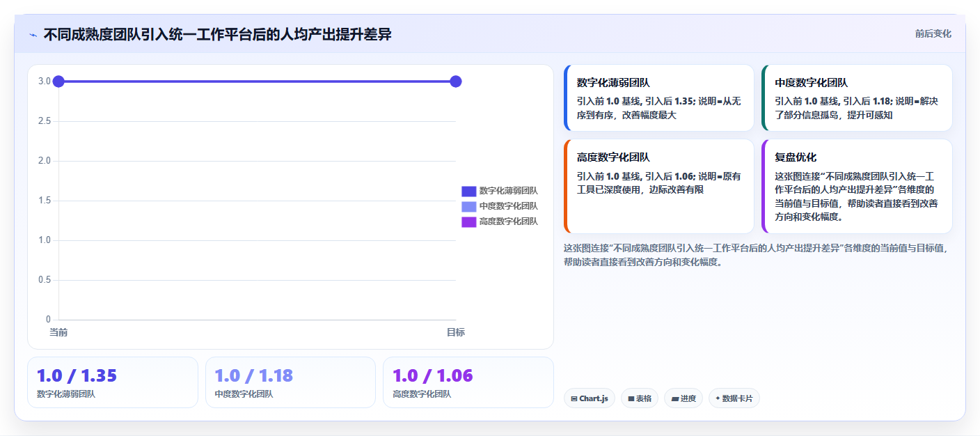This screenshot has width=980, height=436.
Task: Open the 1.0 / 1.18 stat card
Action: pos(290,382)
